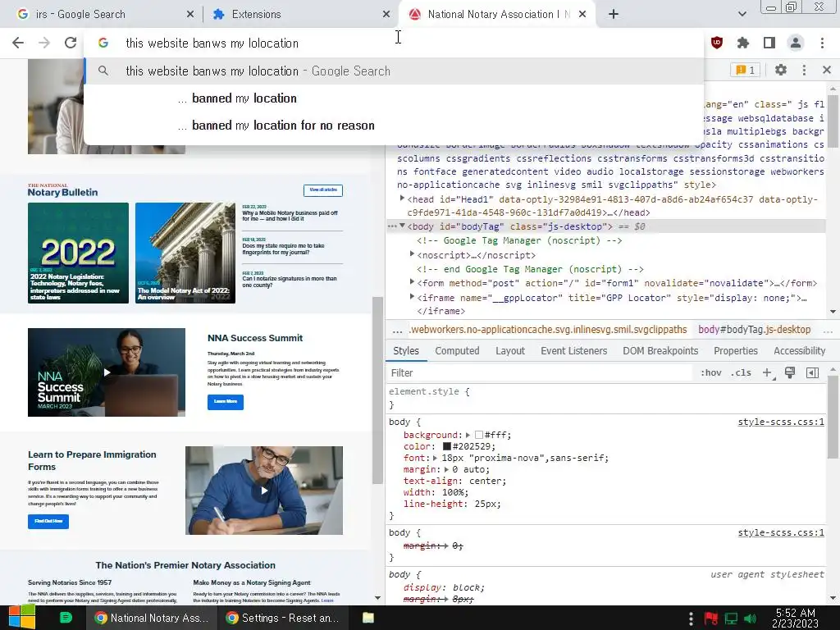Select body#bodyTag.js-desktop breadcrumb
The height and width of the screenshot is (630, 840).
[x=755, y=330]
